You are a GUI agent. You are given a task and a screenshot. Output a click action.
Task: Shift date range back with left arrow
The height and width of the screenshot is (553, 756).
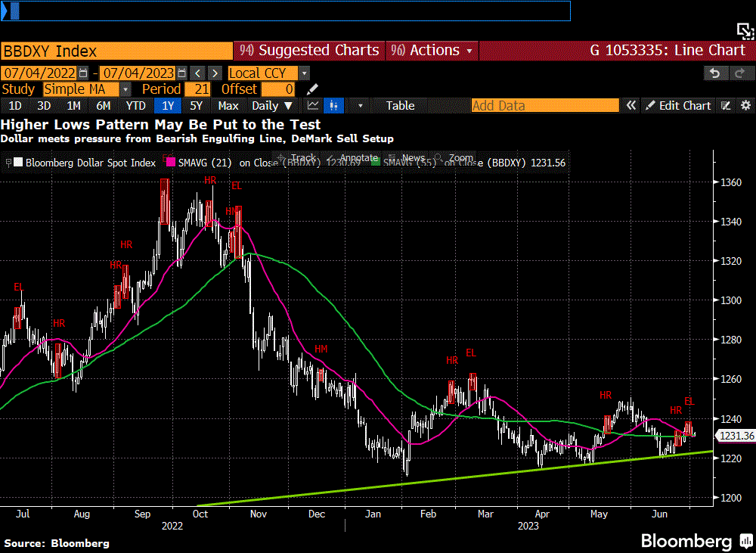point(197,73)
